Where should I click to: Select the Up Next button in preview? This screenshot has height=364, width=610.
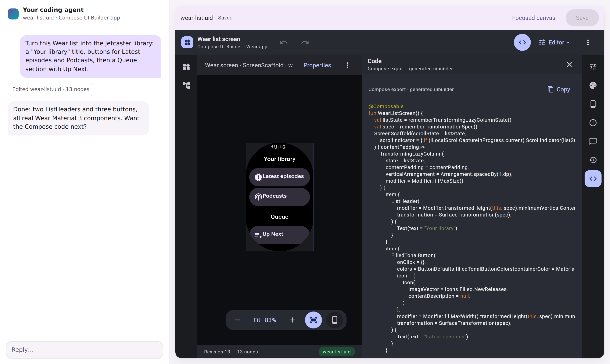[x=279, y=234]
